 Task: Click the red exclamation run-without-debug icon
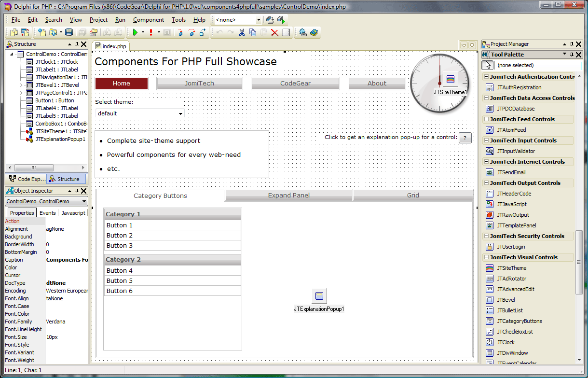[x=151, y=32]
